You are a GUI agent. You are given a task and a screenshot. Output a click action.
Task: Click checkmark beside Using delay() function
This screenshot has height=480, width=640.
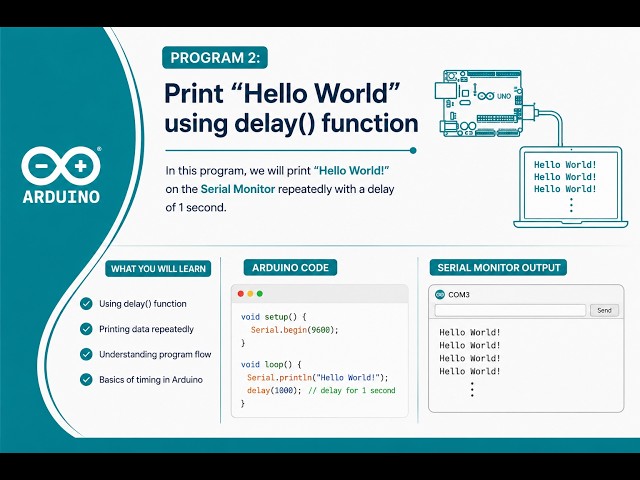[x=86, y=304]
